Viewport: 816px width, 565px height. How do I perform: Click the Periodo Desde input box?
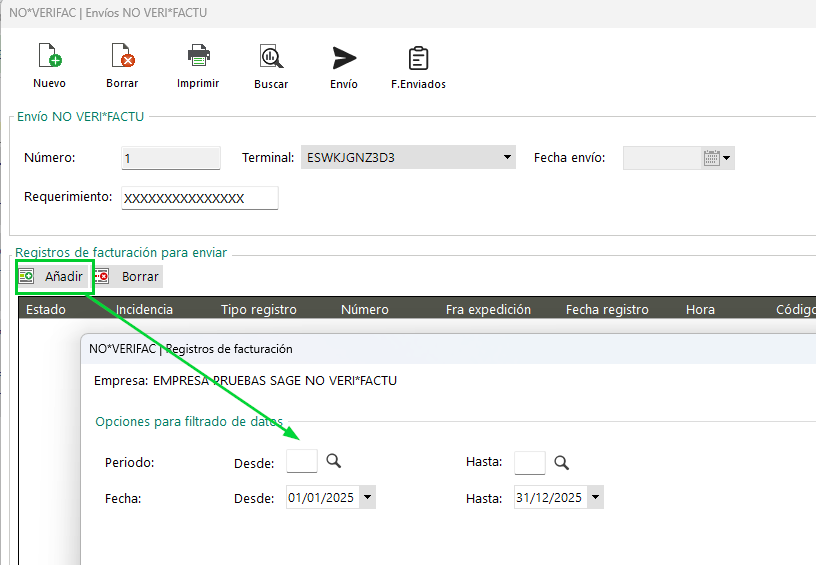tap(302, 461)
